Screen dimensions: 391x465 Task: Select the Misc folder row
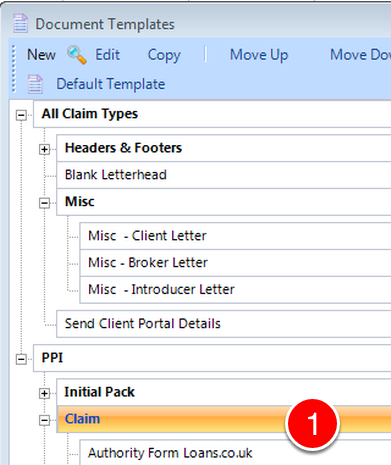[x=224, y=202]
